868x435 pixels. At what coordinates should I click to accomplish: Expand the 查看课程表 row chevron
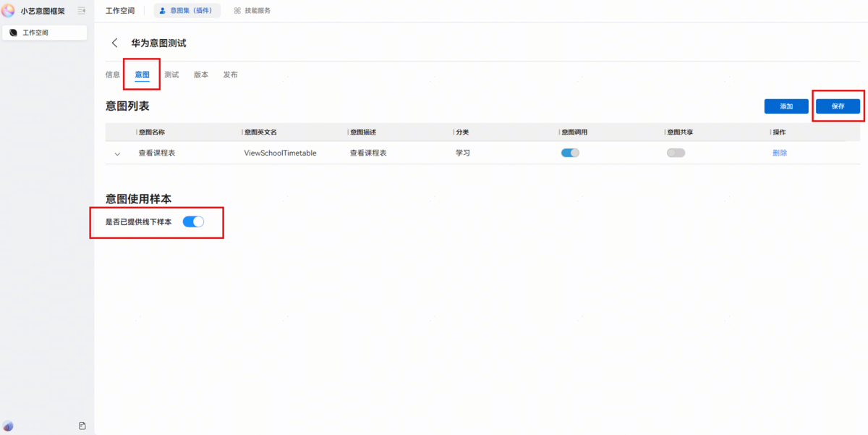(x=117, y=153)
